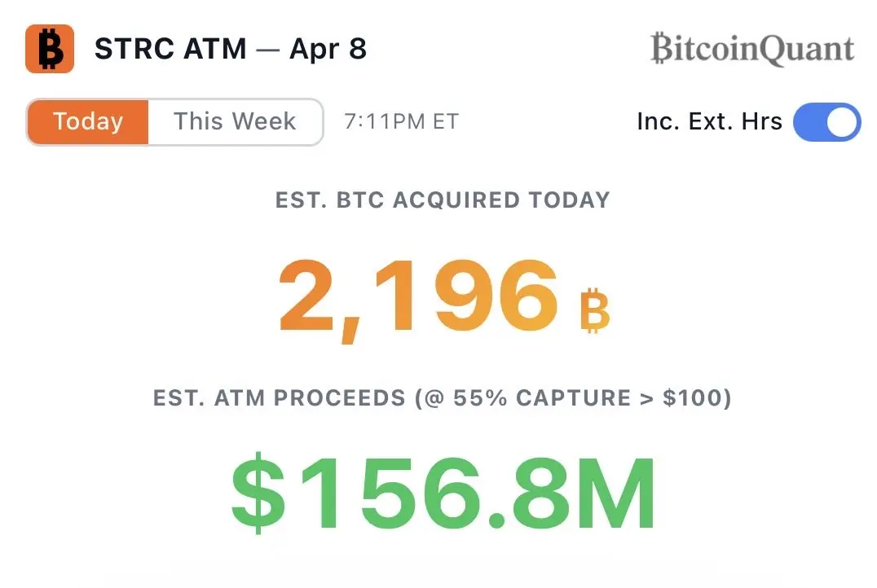Click the green dollar sign symbol
This screenshot has width=877, height=588.
[258, 493]
